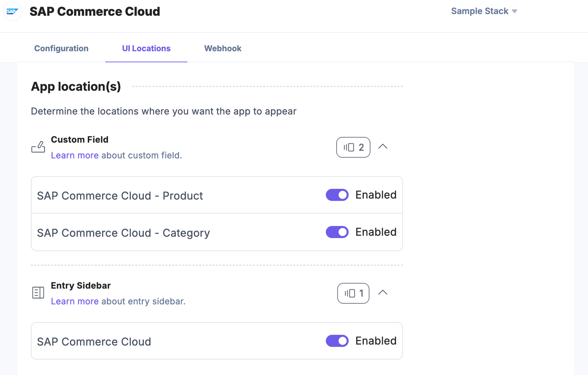Viewport: 588px width, 375px height.
Task: Switch to the Configuration tab
Action: pos(61,48)
